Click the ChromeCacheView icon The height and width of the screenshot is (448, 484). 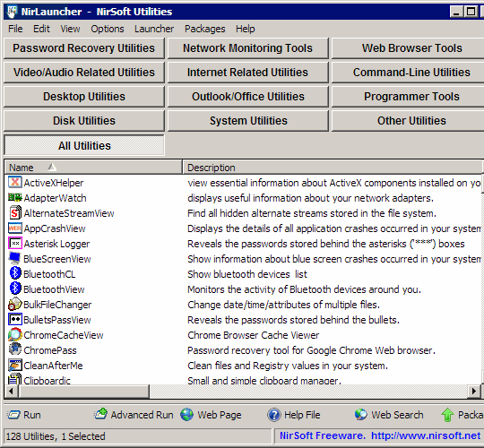click(15, 335)
